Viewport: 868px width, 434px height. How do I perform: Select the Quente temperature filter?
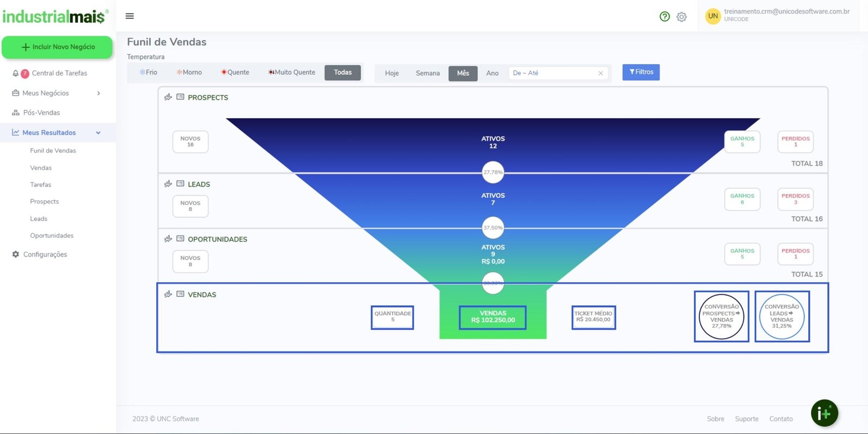click(x=235, y=72)
